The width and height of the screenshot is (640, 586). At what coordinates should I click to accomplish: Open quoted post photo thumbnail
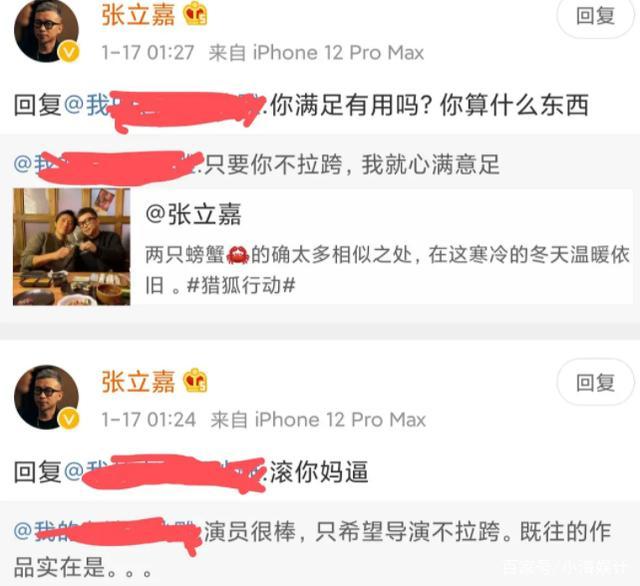coord(71,246)
